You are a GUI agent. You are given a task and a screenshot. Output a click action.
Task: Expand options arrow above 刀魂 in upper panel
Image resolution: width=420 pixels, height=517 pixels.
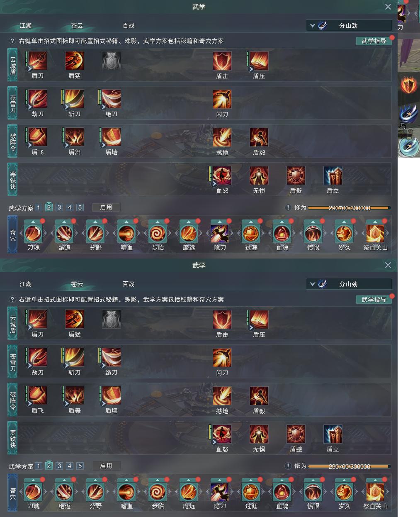point(33,222)
